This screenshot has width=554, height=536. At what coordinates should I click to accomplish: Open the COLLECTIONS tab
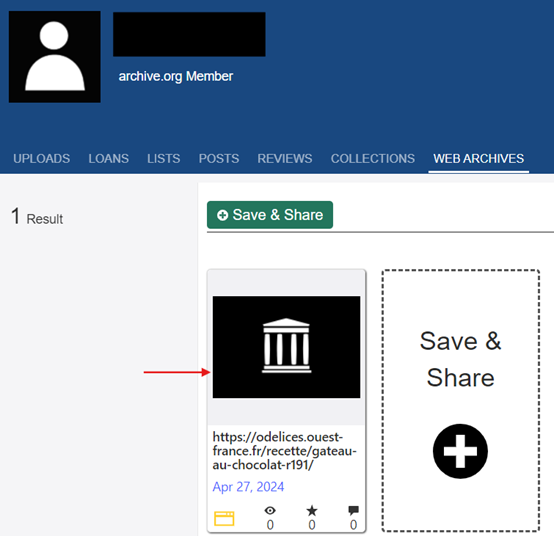pyautogui.click(x=373, y=159)
